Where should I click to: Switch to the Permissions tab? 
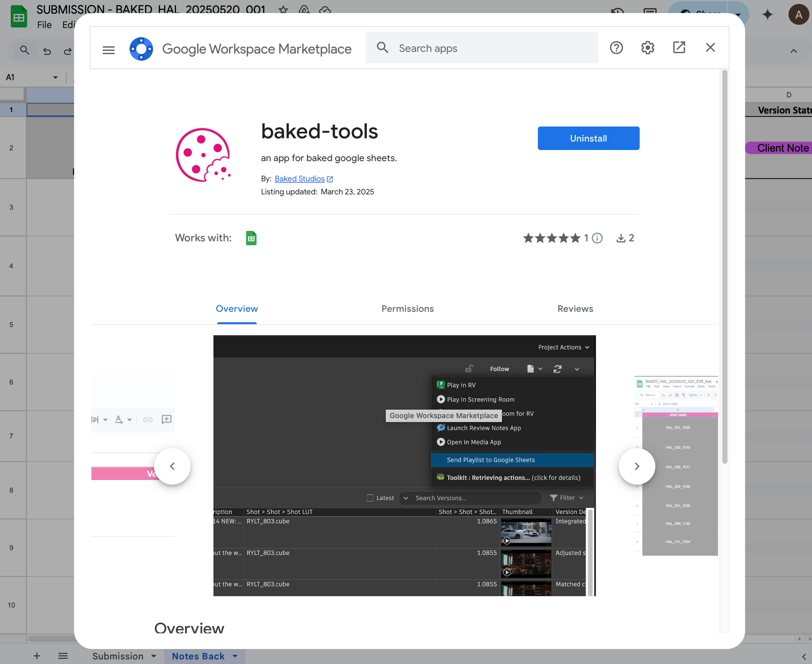coord(408,309)
